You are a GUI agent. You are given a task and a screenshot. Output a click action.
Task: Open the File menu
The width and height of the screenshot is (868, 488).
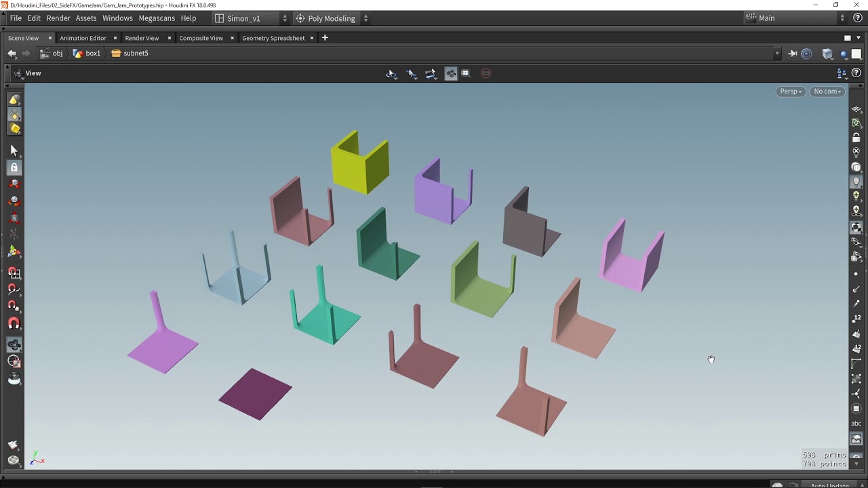16,18
